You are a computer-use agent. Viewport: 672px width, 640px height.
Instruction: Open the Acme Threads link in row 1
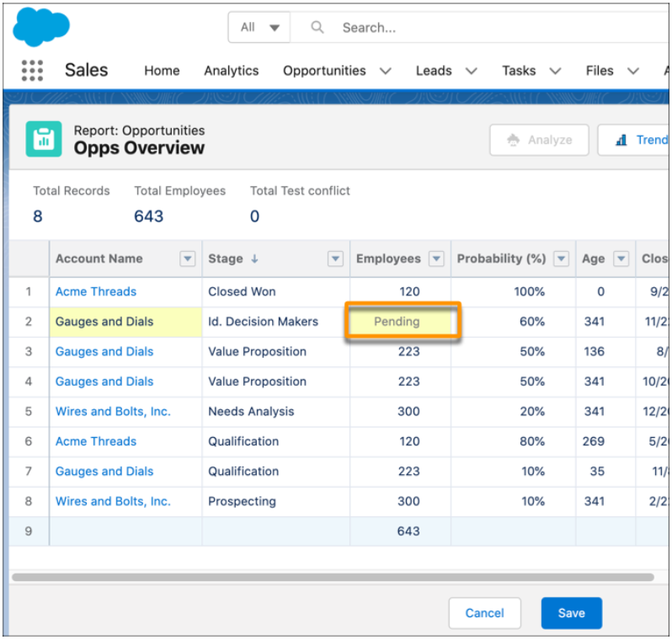click(95, 291)
